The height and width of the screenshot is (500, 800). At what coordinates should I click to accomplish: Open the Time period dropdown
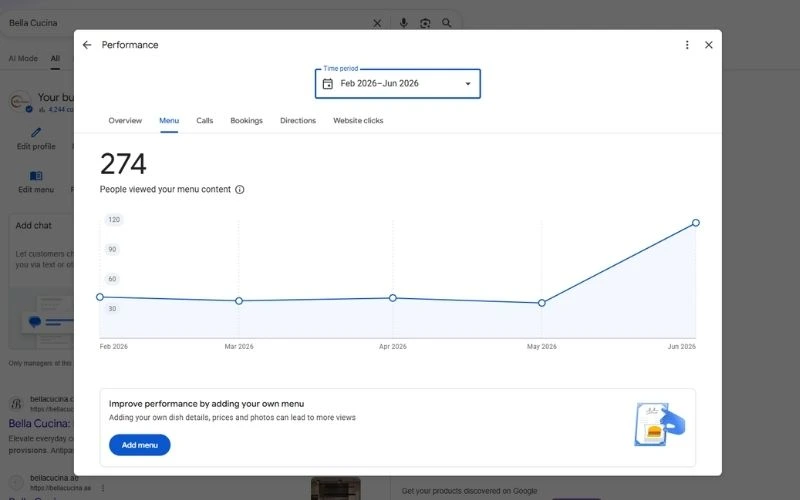pos(397,84)
